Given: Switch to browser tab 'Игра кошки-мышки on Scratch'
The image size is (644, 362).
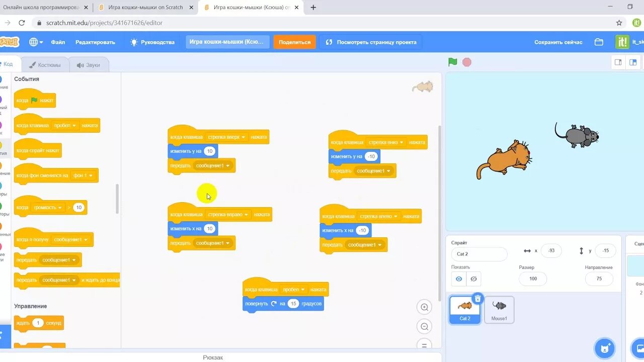Looking at the screenshot, I should coord(145,8).
